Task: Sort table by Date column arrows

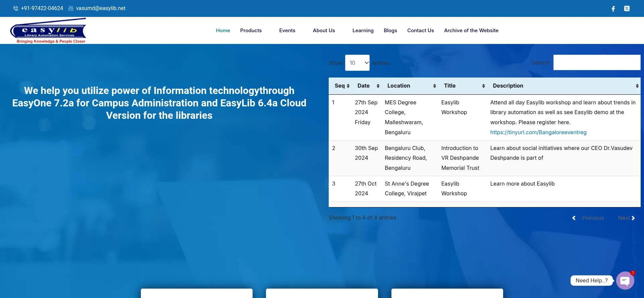Action: pyautogui.click(x=378, y=86)
